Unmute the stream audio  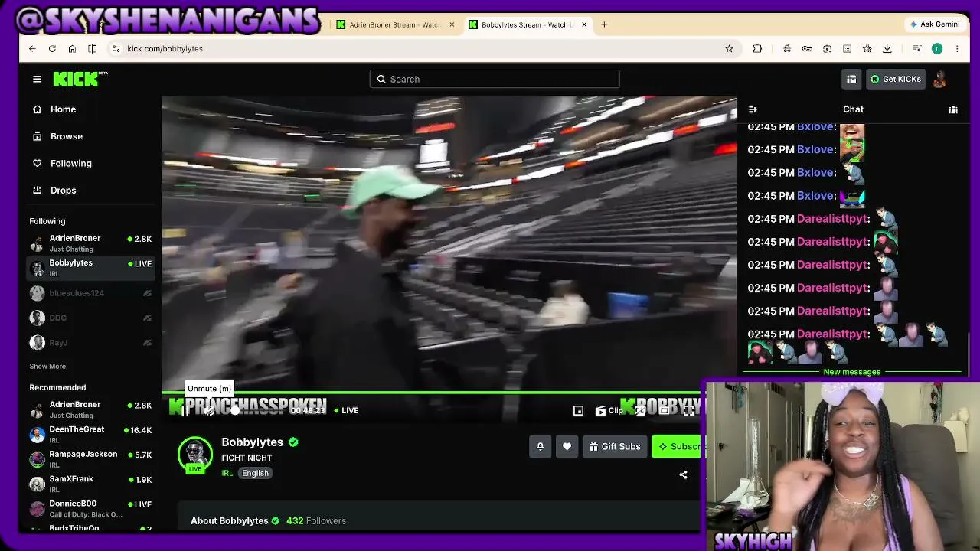209,410
